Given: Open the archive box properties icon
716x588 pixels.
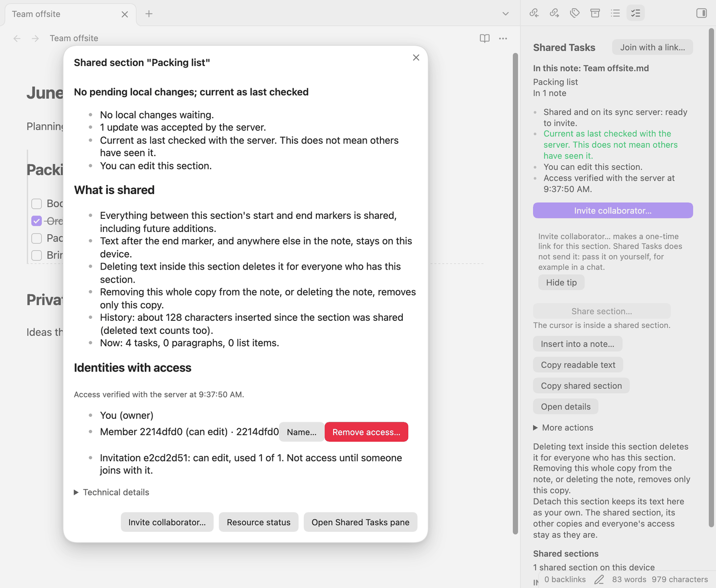Looking at the screenshot, I should [595, 13].
